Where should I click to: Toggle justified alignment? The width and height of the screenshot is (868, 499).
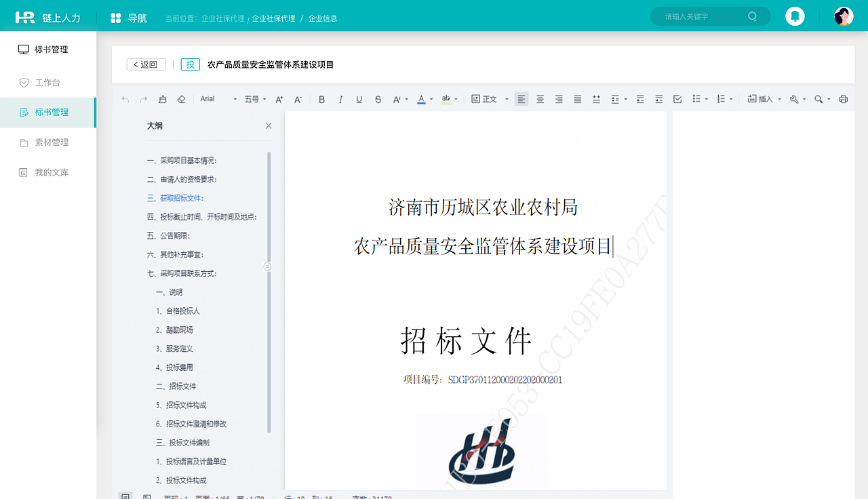coord(577,98)
